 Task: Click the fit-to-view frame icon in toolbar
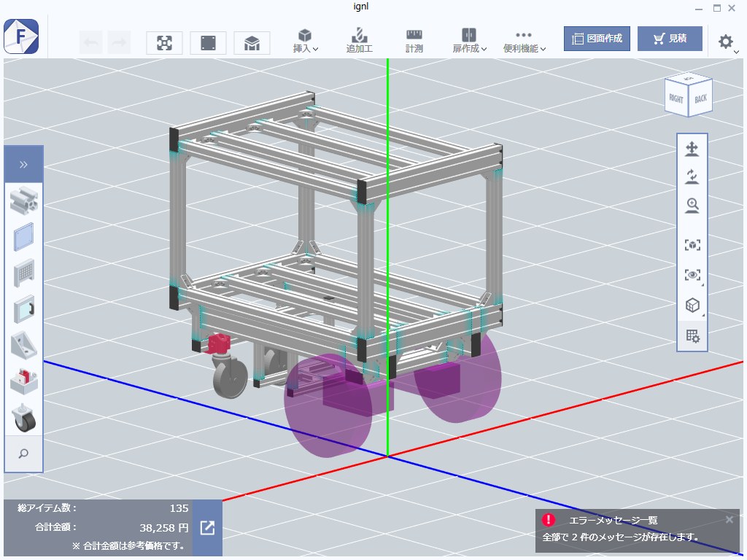point(164,43)
